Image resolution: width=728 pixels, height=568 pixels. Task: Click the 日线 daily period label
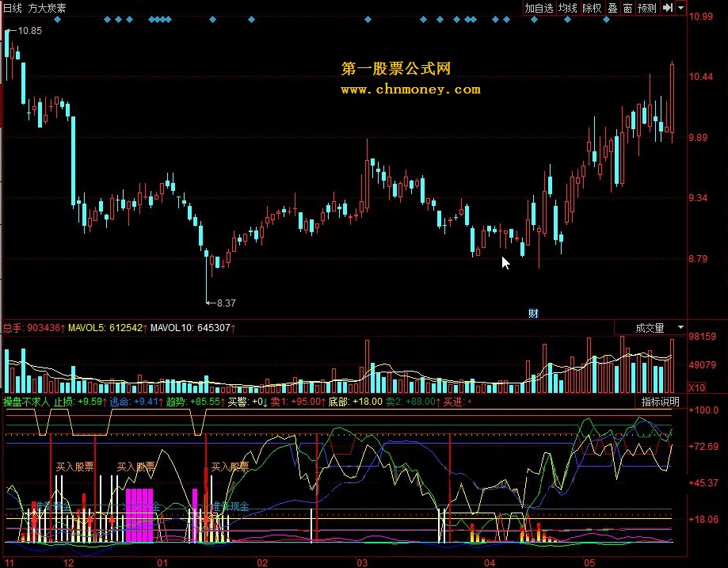[13, 8]
